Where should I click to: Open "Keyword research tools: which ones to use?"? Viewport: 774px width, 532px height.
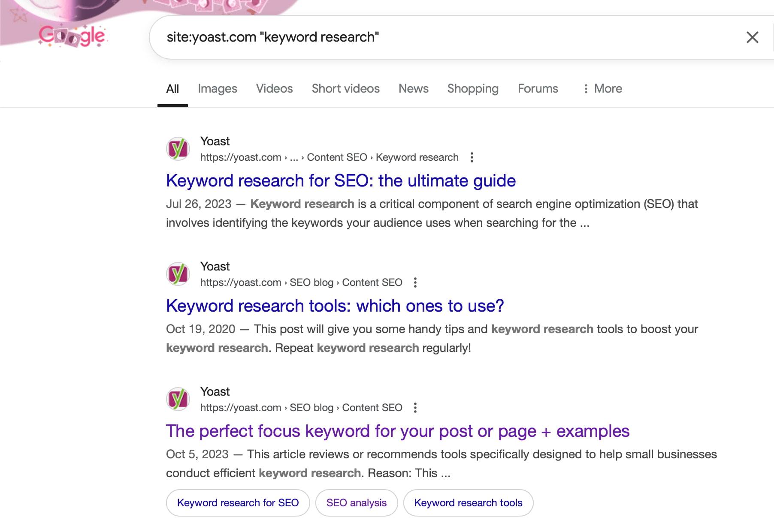335,306
